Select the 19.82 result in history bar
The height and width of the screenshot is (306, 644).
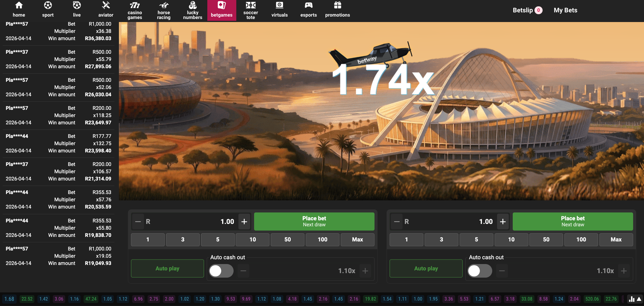(x=371, y=299)
